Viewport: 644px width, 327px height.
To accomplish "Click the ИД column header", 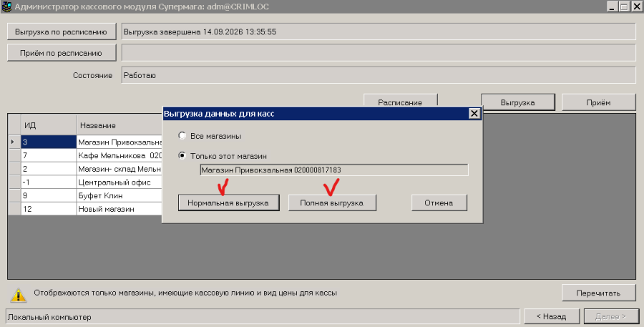I will coord(49,125).
